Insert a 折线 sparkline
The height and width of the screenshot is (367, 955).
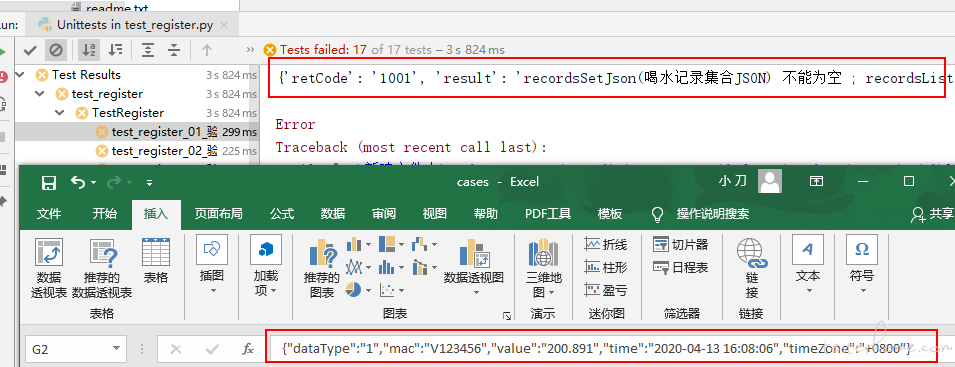click(x=605, y=245)
